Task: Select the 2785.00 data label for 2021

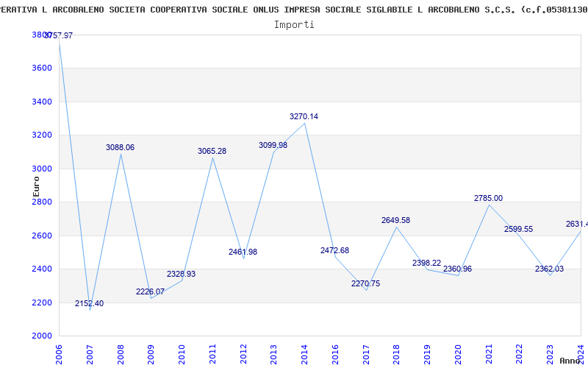Action: (488, 198)
